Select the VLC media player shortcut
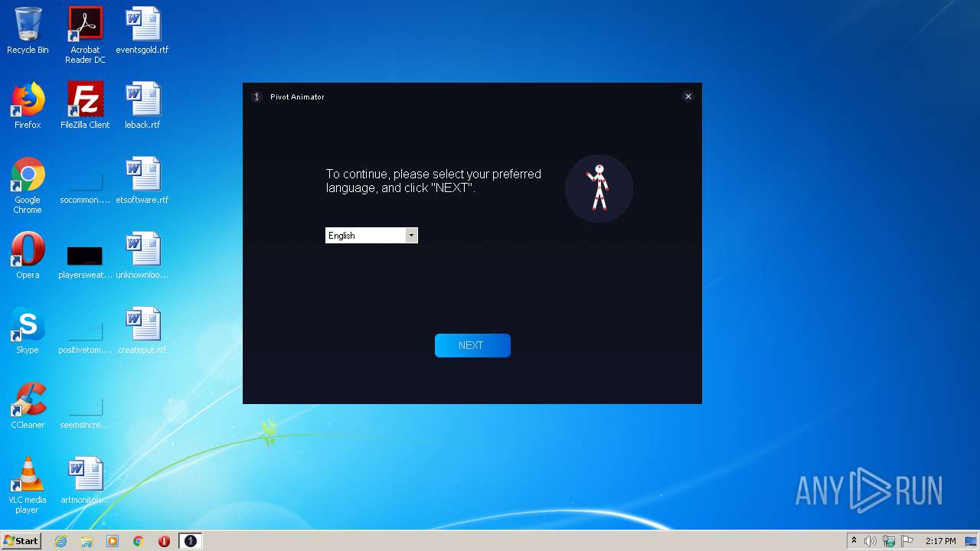Viewport: 980px width, 551px height. click(28, 485)
